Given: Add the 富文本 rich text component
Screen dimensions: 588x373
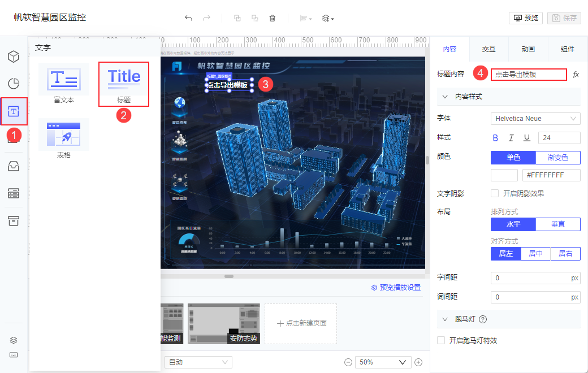Looking at the screenshot, I should tap(64, 84).
